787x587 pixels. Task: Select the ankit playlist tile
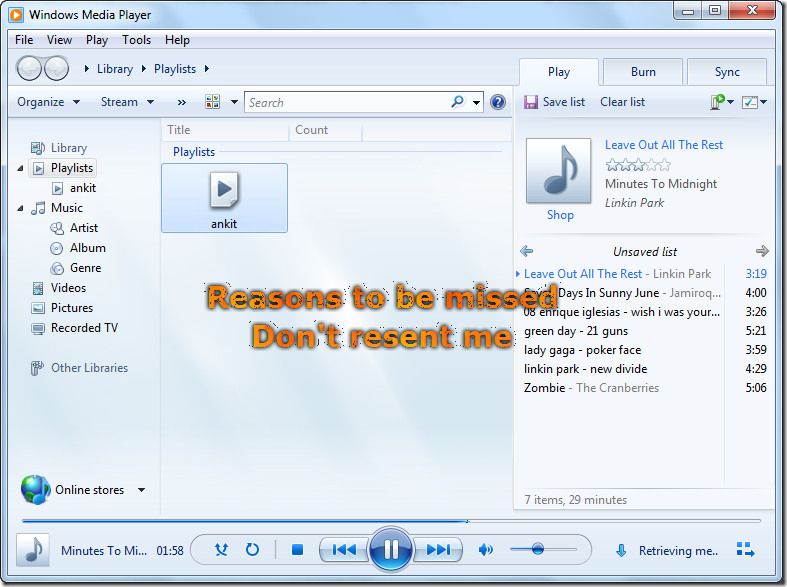pos(224,198)
